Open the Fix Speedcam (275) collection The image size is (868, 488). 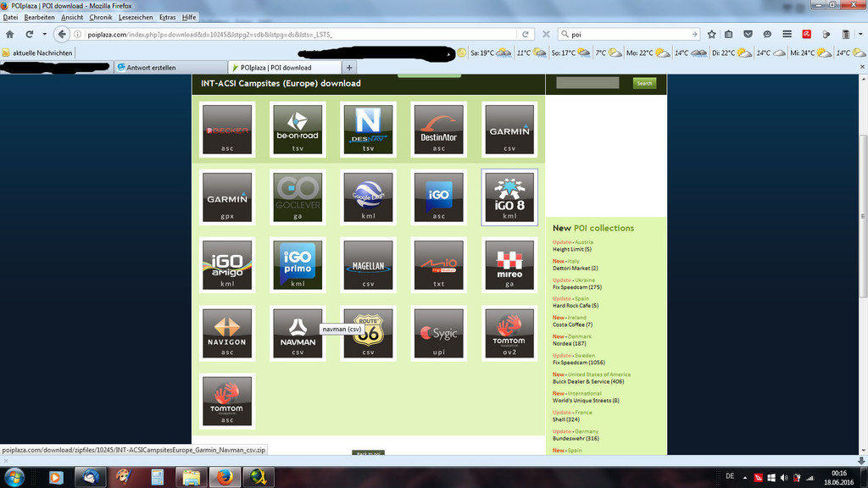pyautogui.click(x=576, y=287)
